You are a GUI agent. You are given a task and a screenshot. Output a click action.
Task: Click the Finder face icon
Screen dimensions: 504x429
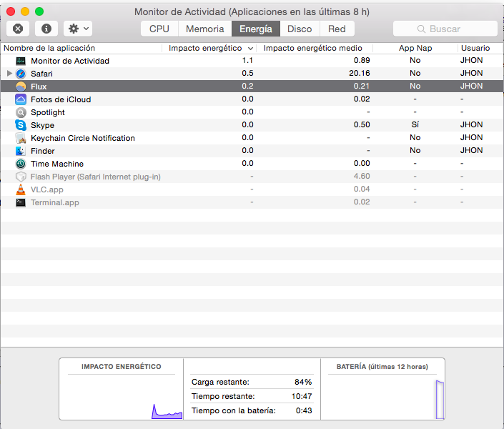click(21, 151)
